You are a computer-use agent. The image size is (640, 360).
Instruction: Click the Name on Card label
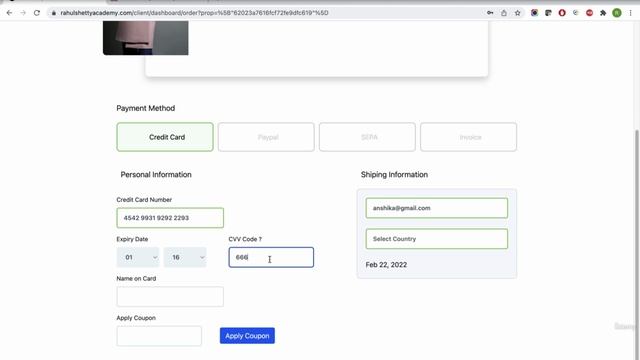click(136, 278)
